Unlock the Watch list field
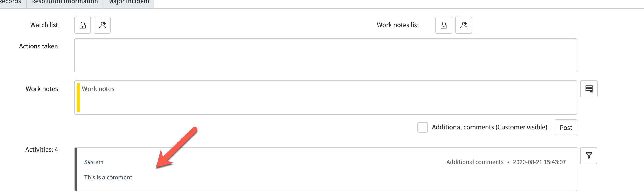 pyautogui.click(x=82, y=25)
